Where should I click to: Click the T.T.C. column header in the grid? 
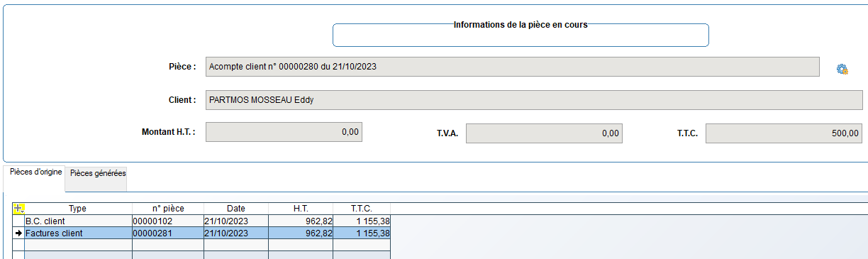point(362,209)
